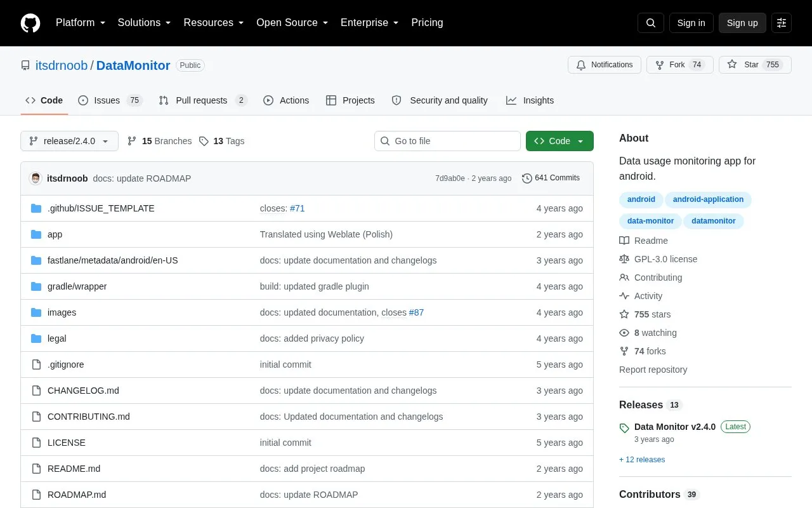The image size is (812, 508).
Task: Expand the Open Source menu
Action: tap(292, 23)
